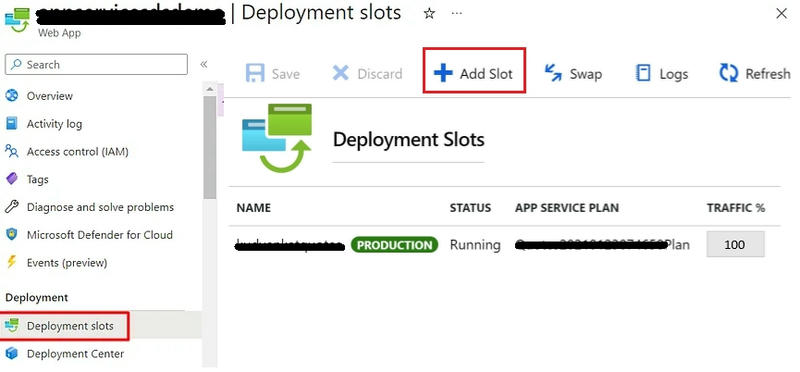Click the Save button label
800x372 pixels.
(286, 74)
